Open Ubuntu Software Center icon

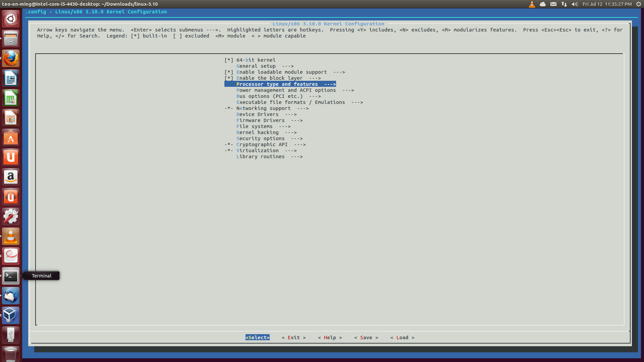(x=11, y=138)
